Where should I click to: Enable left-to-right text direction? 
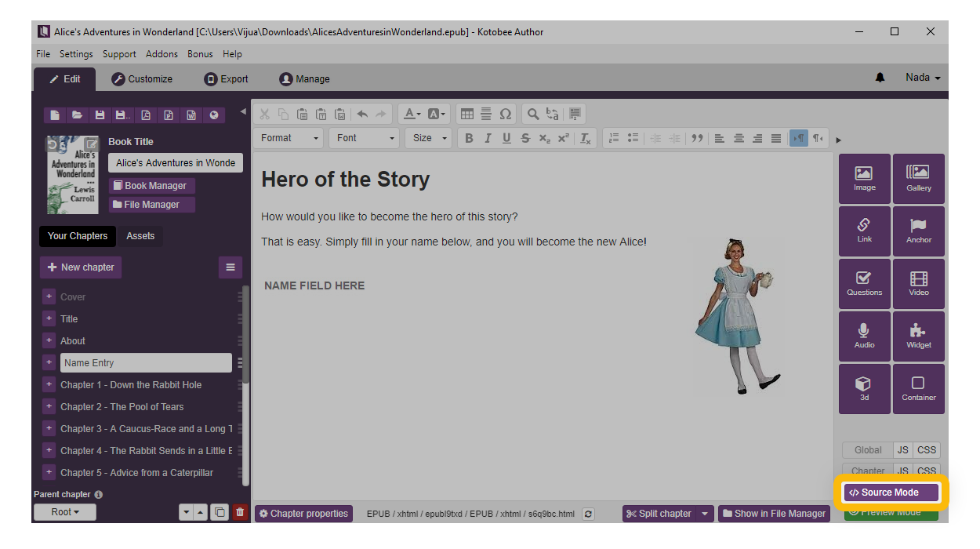click(798, 138)
